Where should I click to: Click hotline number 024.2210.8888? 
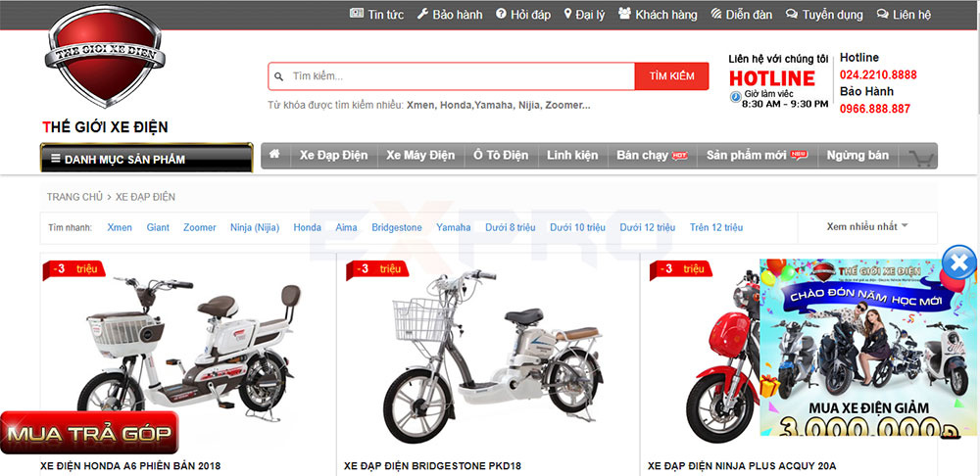coord(878,75)
